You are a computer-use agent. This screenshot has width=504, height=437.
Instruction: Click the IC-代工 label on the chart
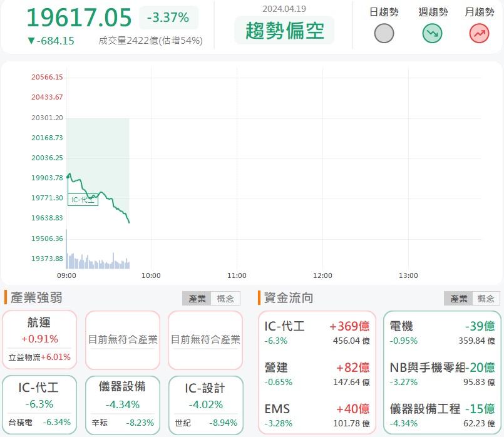tap(83, 200)
